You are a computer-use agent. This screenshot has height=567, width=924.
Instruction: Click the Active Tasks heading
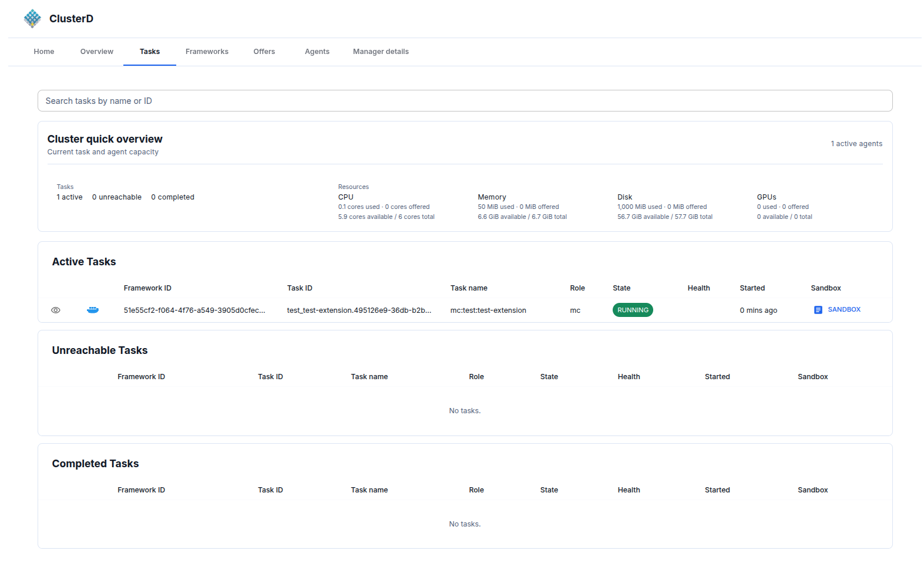(x=84, y=262)
